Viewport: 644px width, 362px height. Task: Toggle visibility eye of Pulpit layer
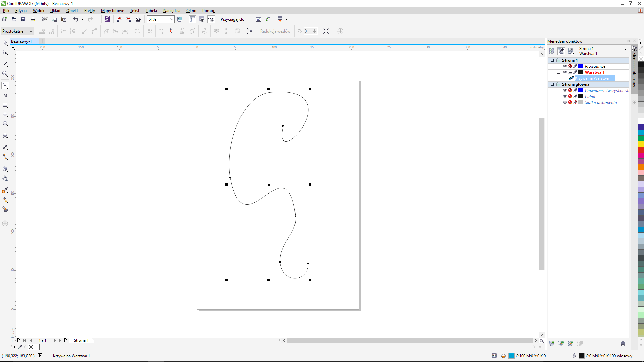point(565,97)
